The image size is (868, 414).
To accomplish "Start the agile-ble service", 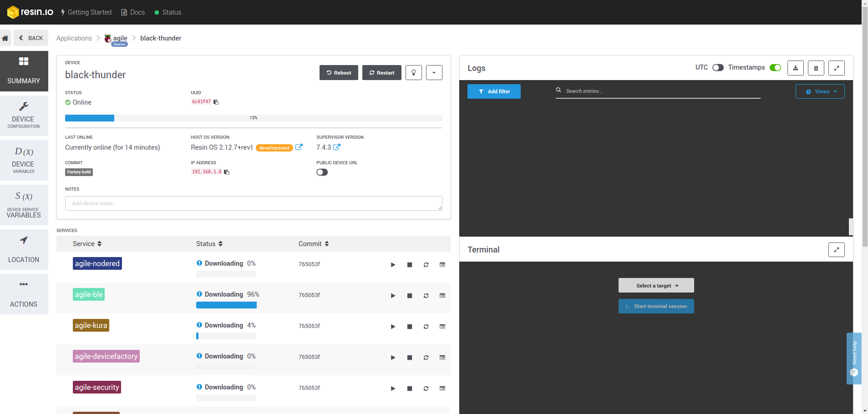I will click(x=393, y=296).
